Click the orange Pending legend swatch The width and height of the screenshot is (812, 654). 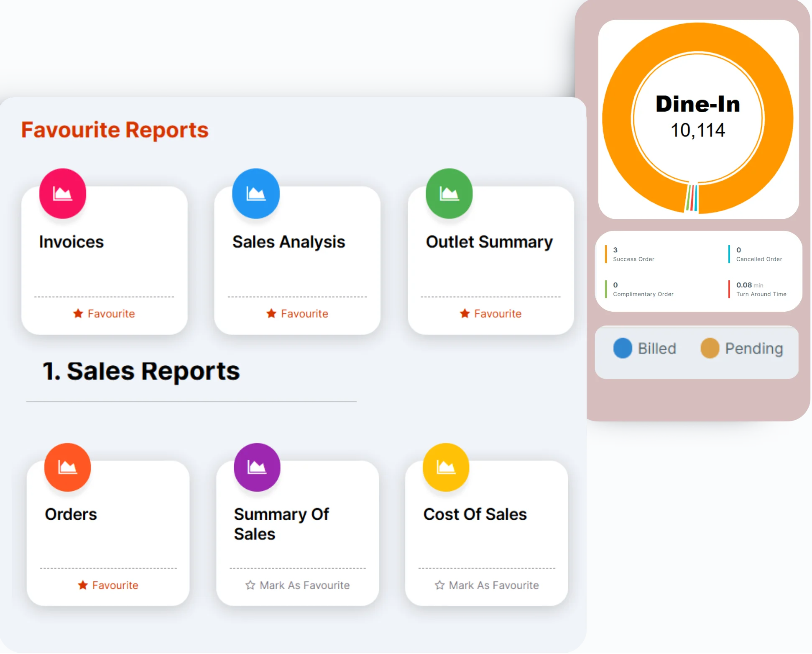(x=710, y=348)
